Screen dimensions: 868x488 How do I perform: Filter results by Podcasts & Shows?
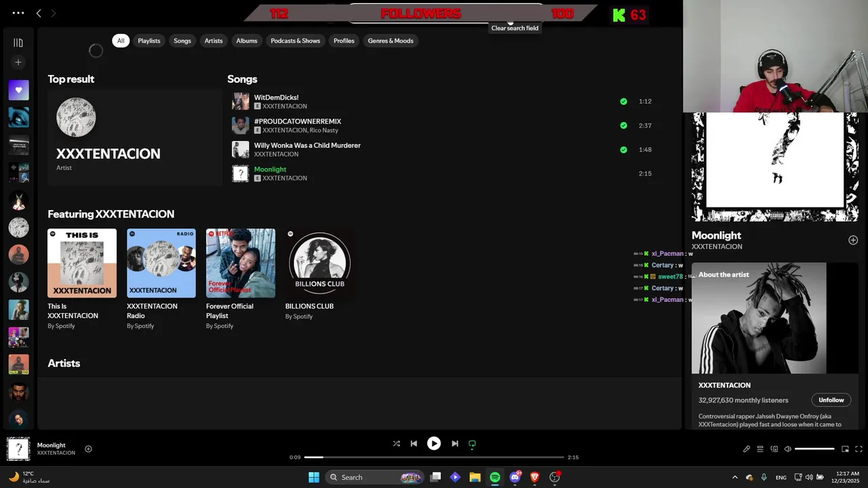(296, 41)
